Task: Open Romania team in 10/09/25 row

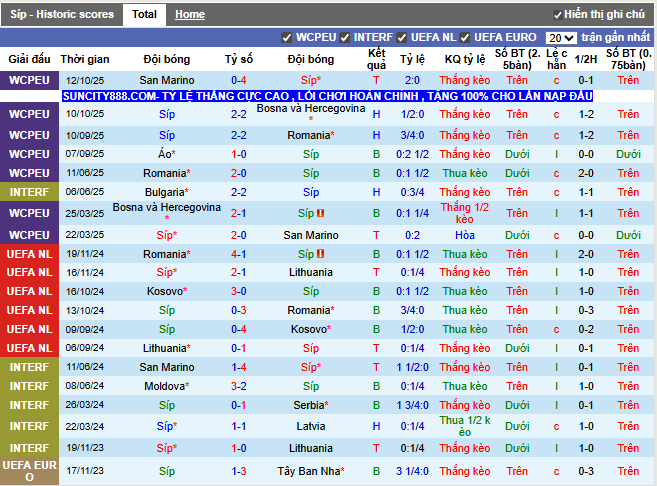Action: [310, 135]
